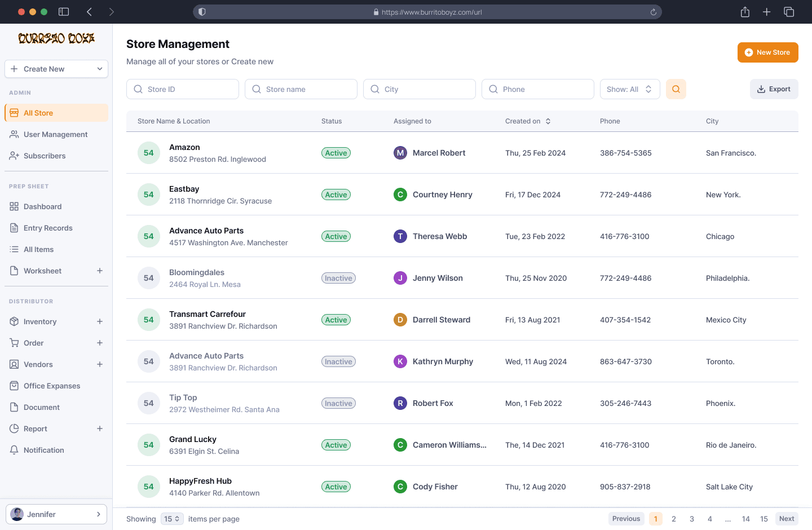812x530 pixels.
Task: Open the Show: All filter dropdown
Action: (x=630, y=89)
